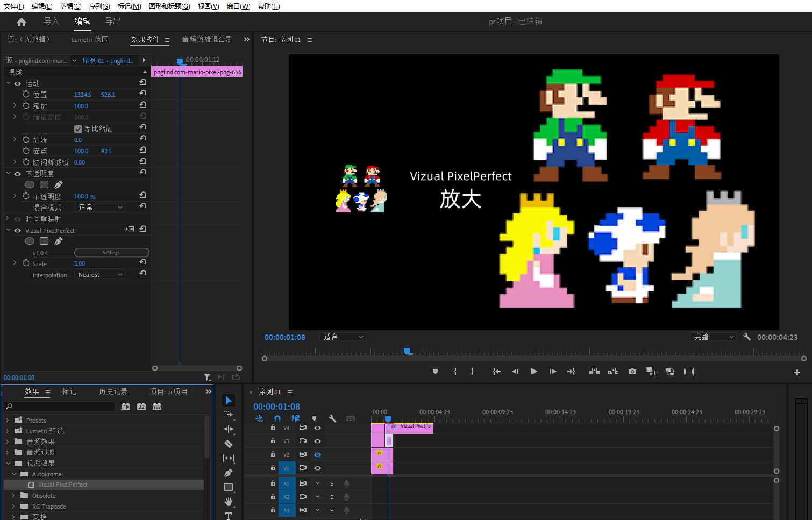Click the effect controls filter funnel icon
Image resolution: width=812 pixels, height=520 pixels.
(x=207, y=377)
